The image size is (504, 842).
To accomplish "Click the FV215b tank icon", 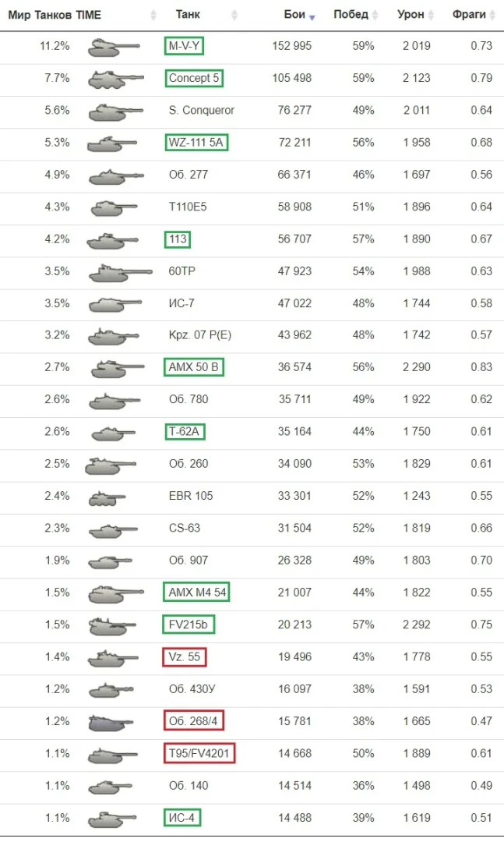I will point(113,625).
